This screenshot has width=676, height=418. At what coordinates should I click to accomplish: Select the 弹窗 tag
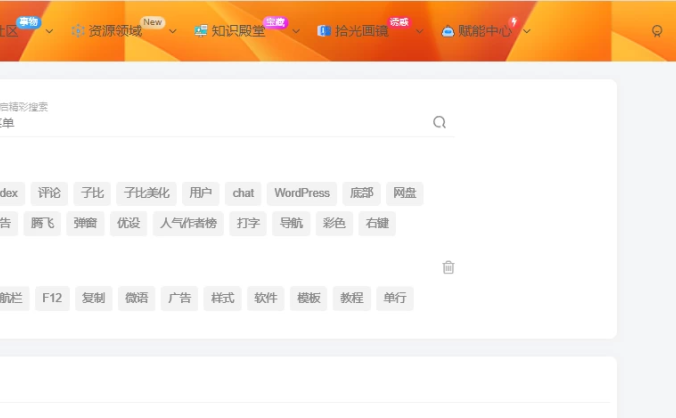pos(85,223)
